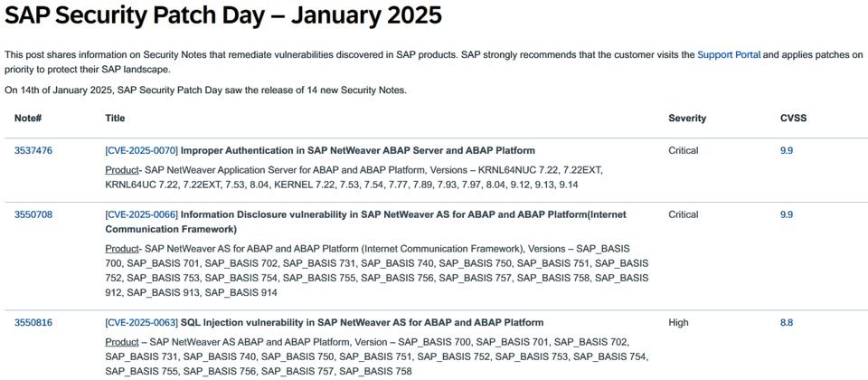Click the Information Disclosure vulnerability title
868x380 pixels.
tap(366, 222)
